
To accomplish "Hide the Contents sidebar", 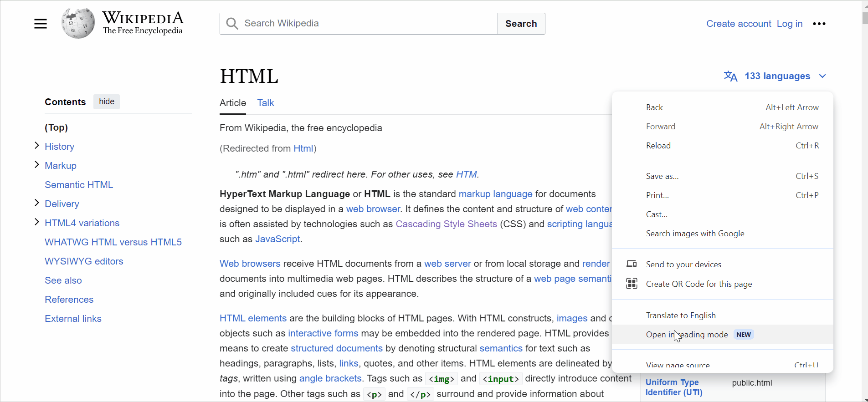I will pyautogui.click(x=107, y=102).
